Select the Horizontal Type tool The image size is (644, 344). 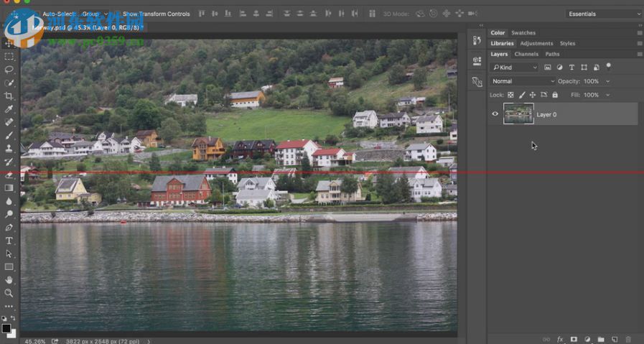pyautogui.click(x=9, y=241)
